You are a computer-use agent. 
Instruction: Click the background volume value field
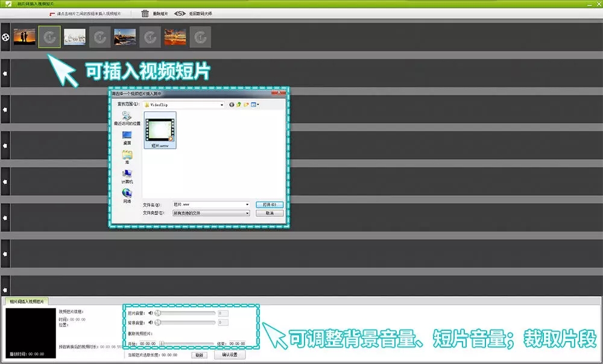tap(223, 322)
